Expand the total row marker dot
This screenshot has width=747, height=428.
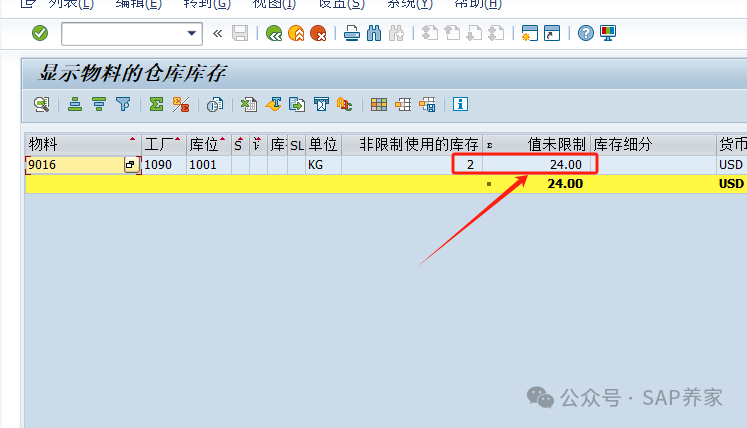(489, 184)
